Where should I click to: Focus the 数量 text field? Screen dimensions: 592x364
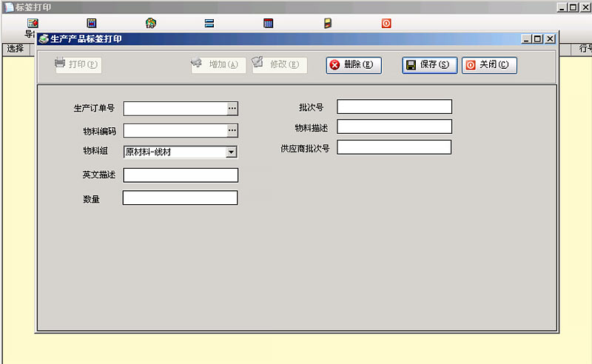tap(180, 198)
